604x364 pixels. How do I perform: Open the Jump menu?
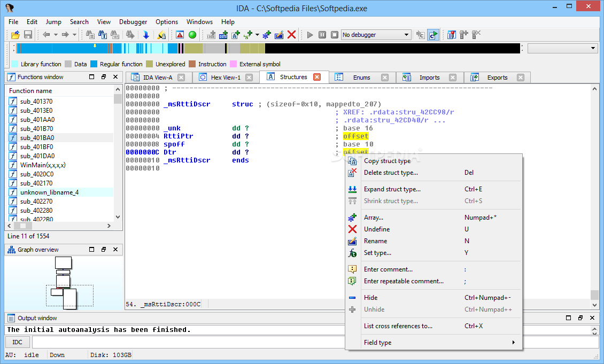tap(53, 22)
